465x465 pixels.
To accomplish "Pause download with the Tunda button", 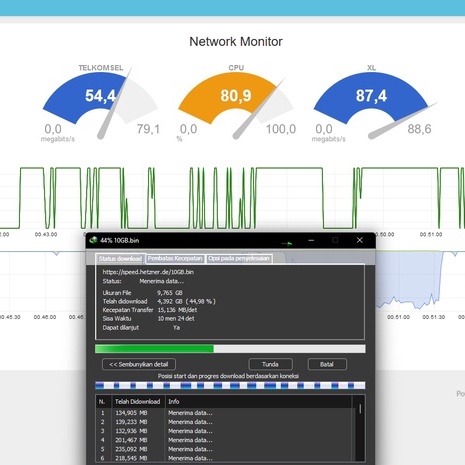I will [x=270, y=364].
